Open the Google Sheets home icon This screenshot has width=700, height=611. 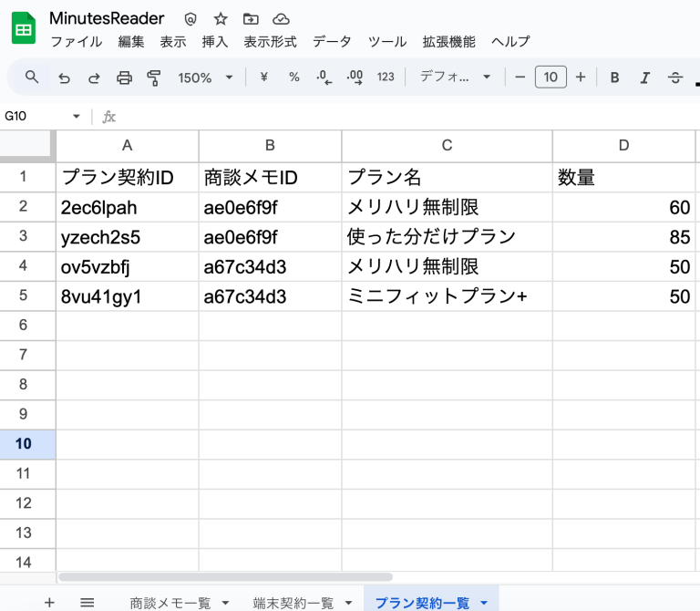click(x=23, y=28)
